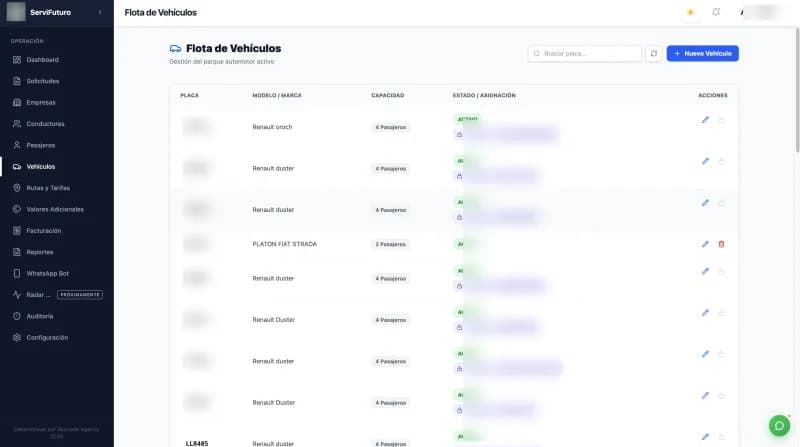Click the refresh list icon button
The height and width of the screenshot is (447, 800).
pyautogui.click(x=654, y=54)
